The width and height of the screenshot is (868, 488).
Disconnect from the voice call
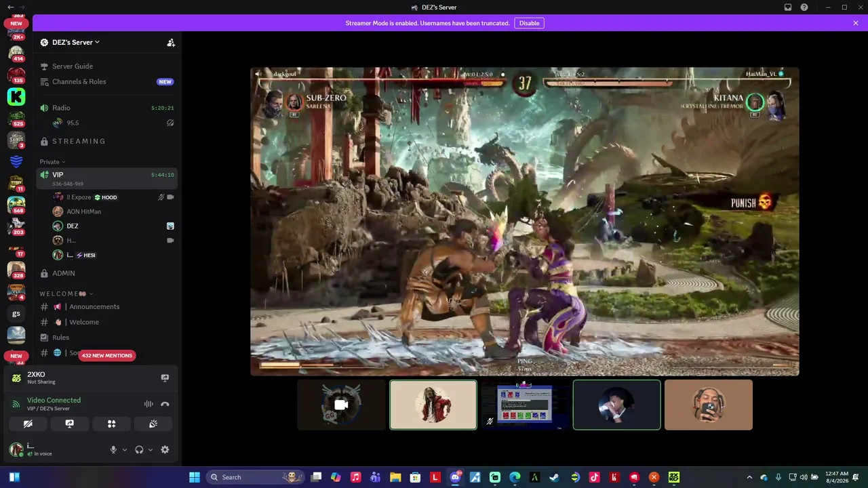(x=165, y=404)
